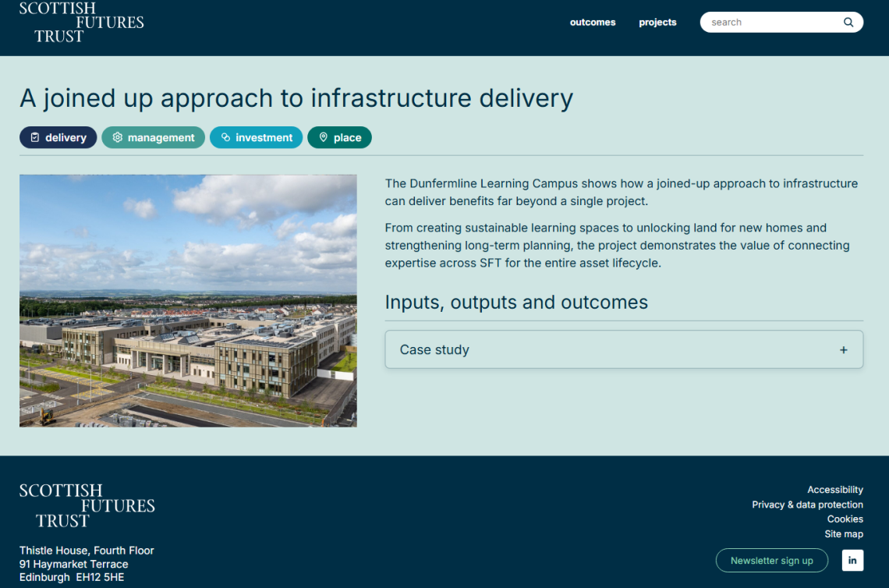Click the text "Thistle House, Fourth Floor"
Viewport: 889px width, 588px height.
pyautogui.click(x=87, y=551)
